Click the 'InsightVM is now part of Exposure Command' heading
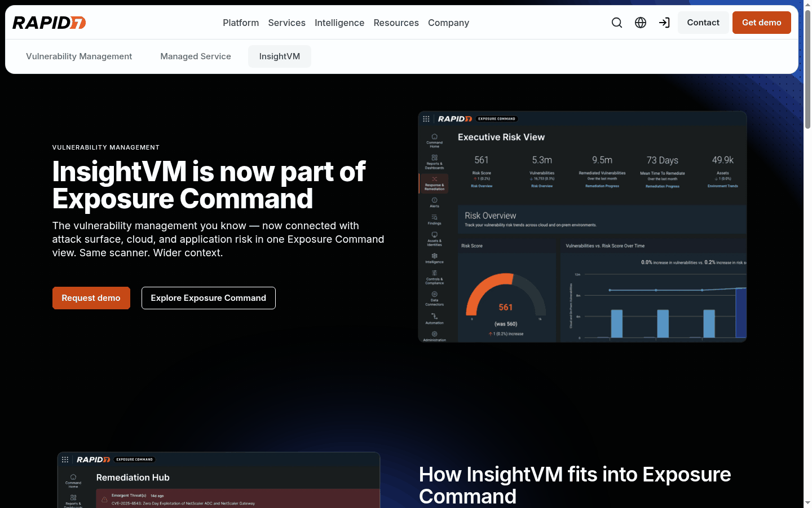 coord(209,185)
